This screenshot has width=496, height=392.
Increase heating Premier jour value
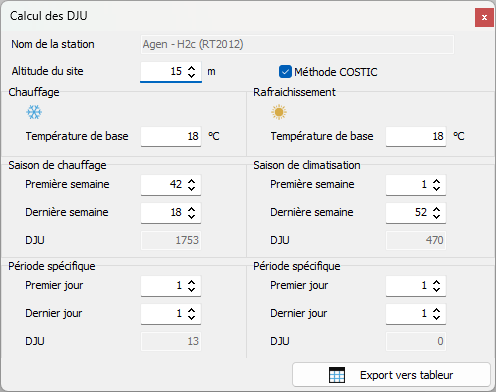coord(191,282)
